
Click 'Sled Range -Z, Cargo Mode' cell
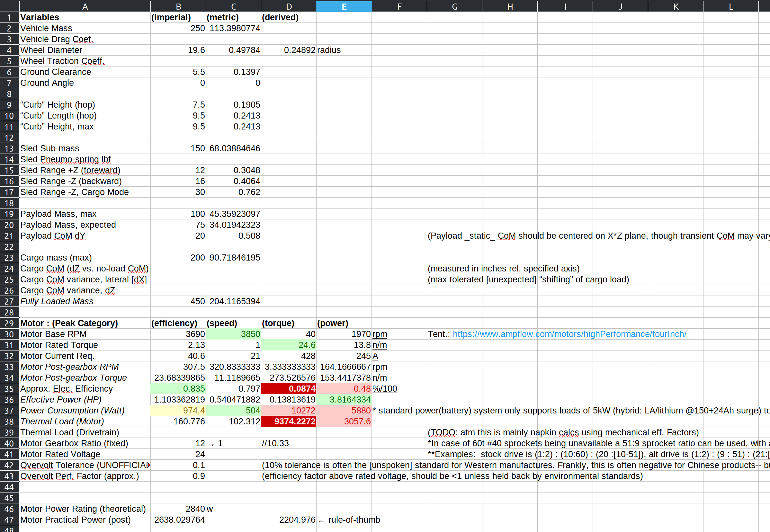click(x=85, y=192)
